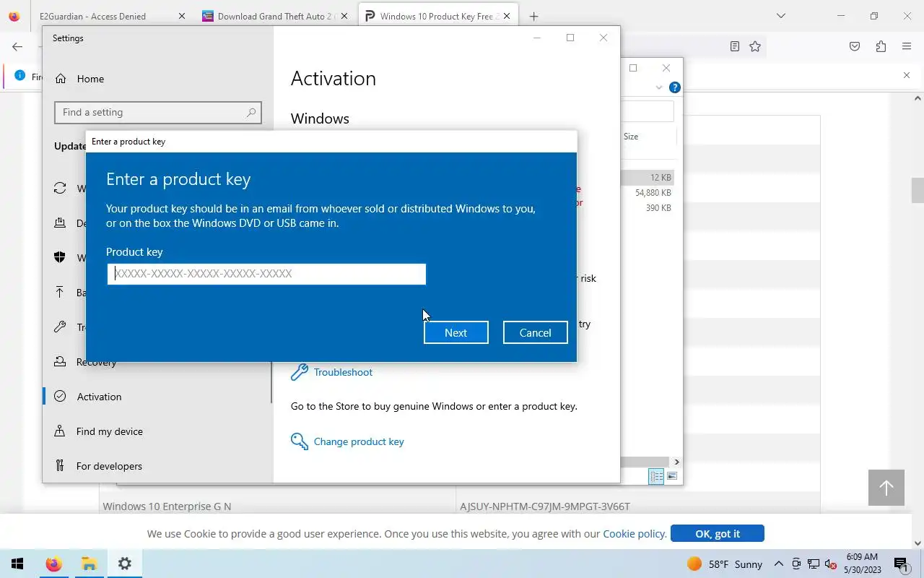Select Windows 10 Product Key Free tab
This screenshot has width=924, height=578.
coord(438,16)
